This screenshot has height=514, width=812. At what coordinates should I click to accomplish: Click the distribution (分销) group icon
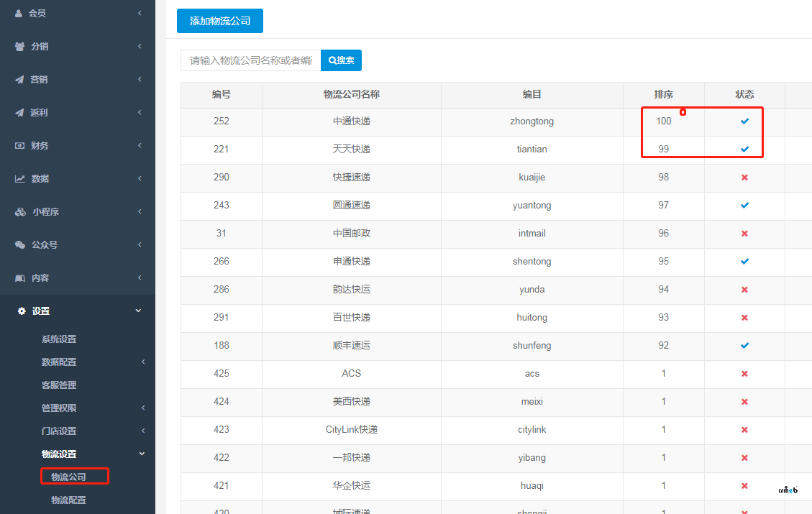tap(19, 47)
